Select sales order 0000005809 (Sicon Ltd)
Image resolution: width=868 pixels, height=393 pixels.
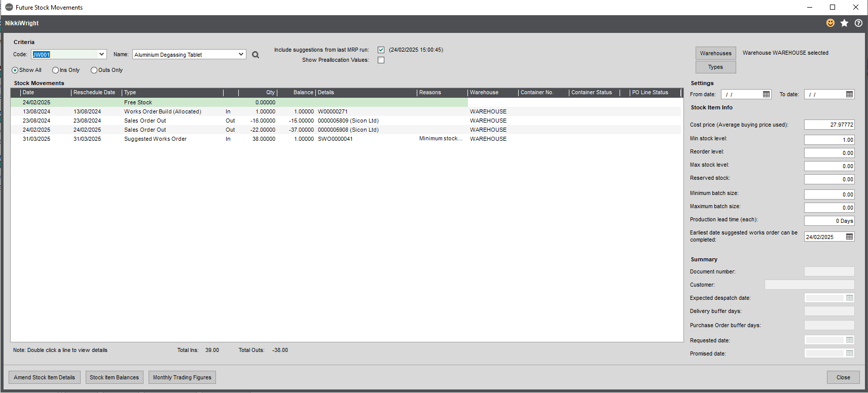346,121
